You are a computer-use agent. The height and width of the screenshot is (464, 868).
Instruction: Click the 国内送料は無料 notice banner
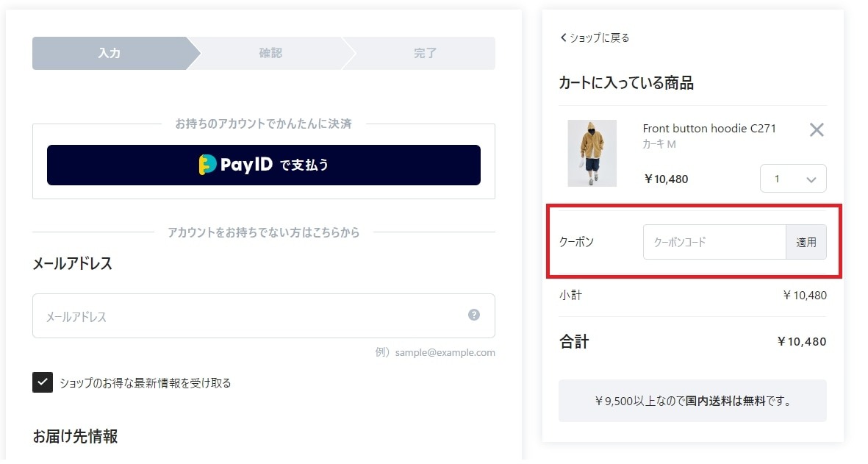click(x=692, y=401)
